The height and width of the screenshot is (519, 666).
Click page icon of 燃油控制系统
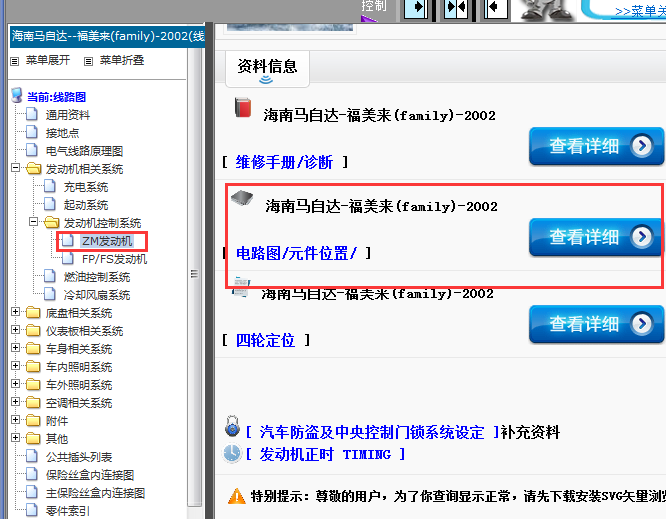point(50,276)
